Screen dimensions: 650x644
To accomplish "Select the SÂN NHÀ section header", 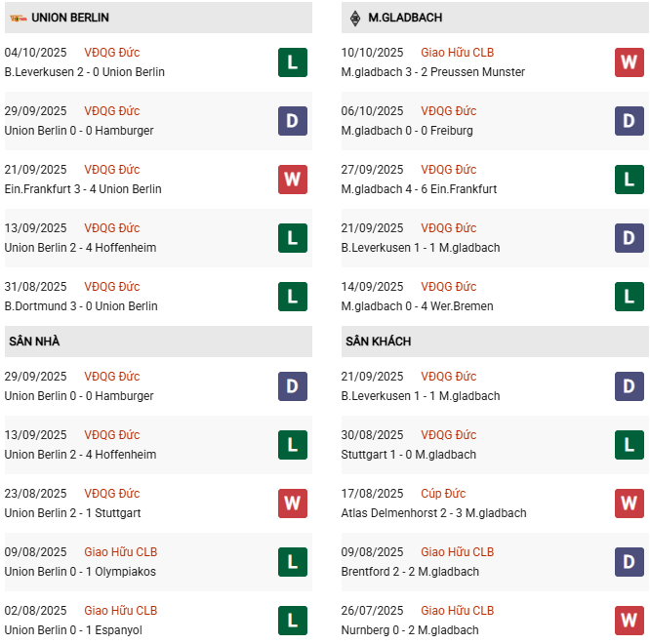I will click(x=33, y=342).
